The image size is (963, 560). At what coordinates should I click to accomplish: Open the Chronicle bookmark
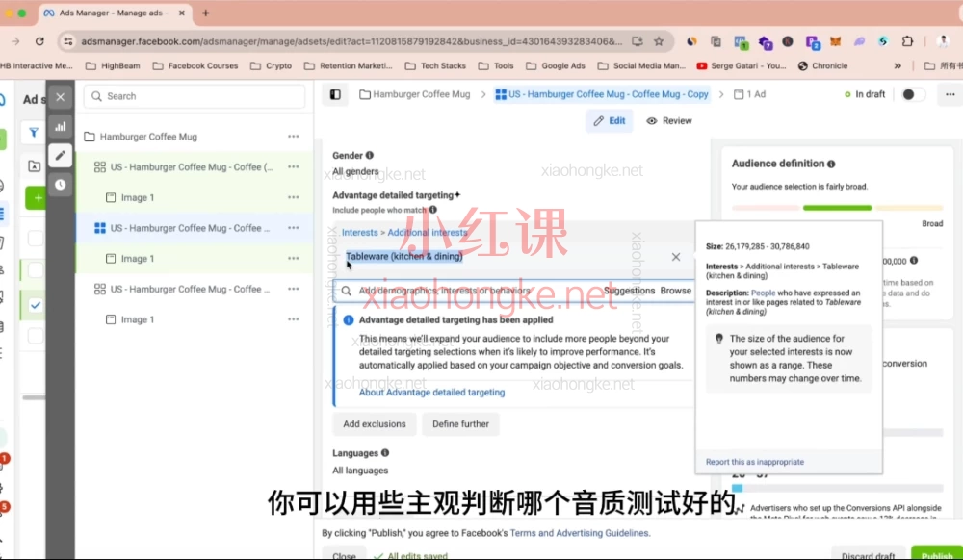tap(823, 65)
